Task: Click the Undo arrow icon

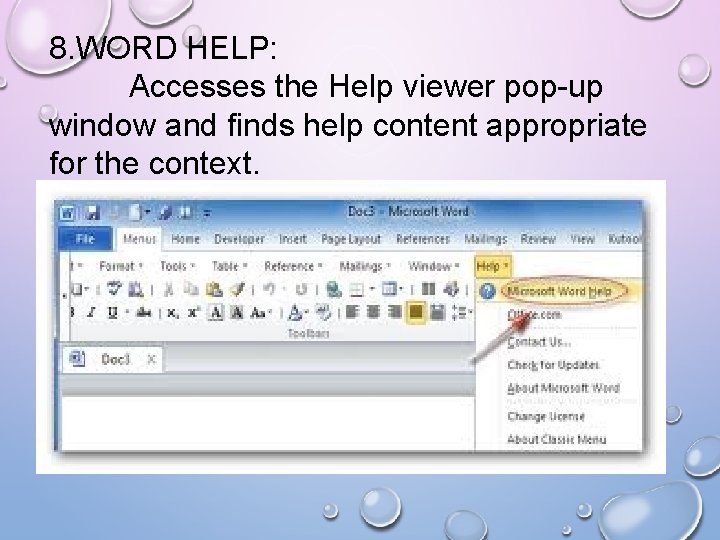Action: click(x=270, y=289)
